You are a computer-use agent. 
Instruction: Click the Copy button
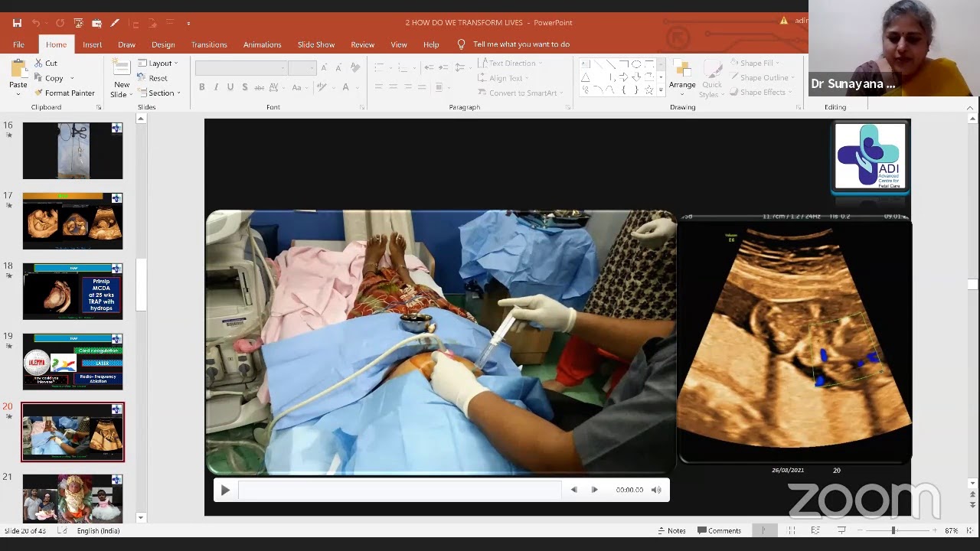click(x=49, y=78)
